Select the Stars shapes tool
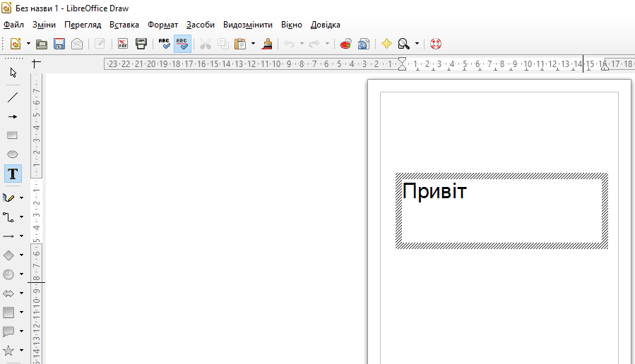The image size is (635, 364). (8, 351)
